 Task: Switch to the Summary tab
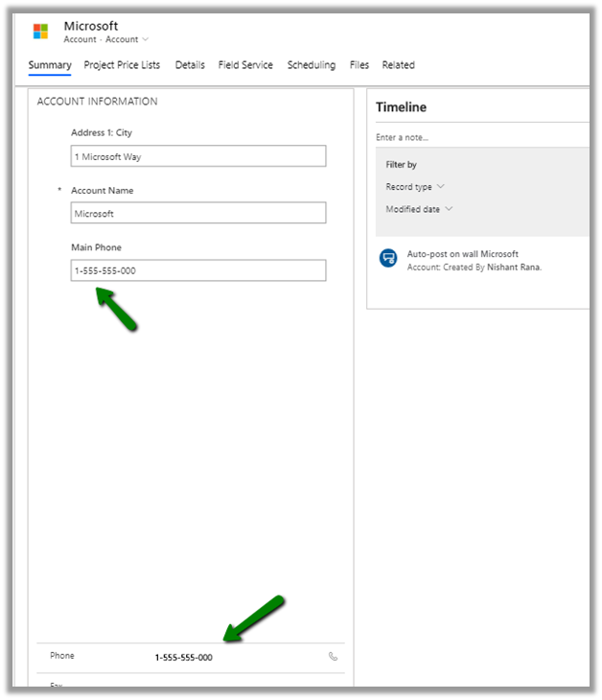pos(50,65)
